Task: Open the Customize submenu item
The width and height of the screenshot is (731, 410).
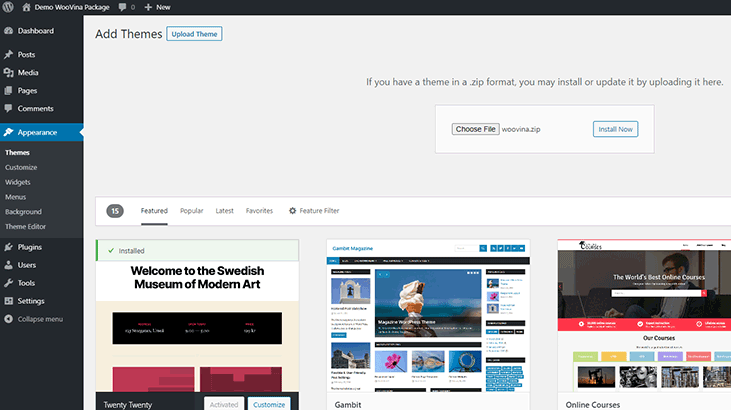Action: click(x=21, y=167)
